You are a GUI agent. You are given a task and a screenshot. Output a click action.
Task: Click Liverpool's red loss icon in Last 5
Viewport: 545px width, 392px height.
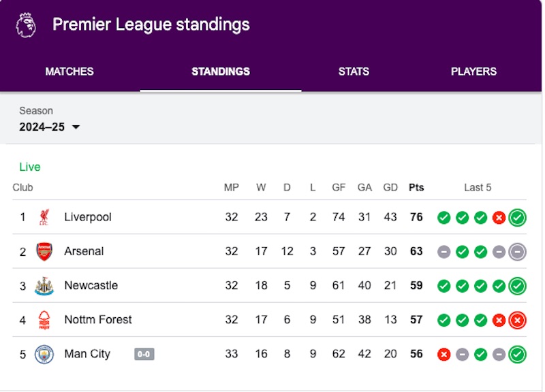pos(499,218)
